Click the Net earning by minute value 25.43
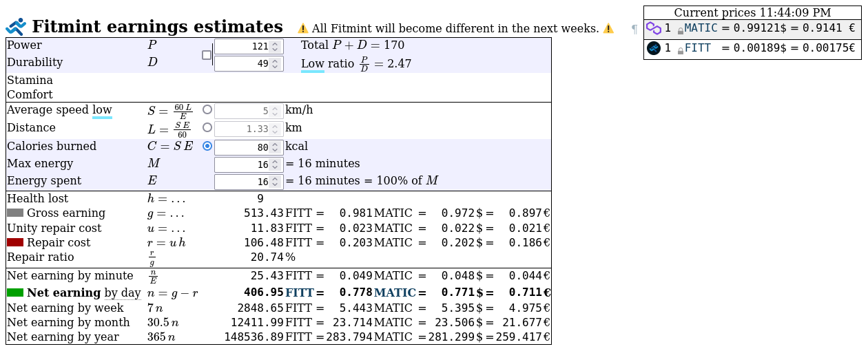The height and width of the screenshot is (351, 868). coord(267,276)
